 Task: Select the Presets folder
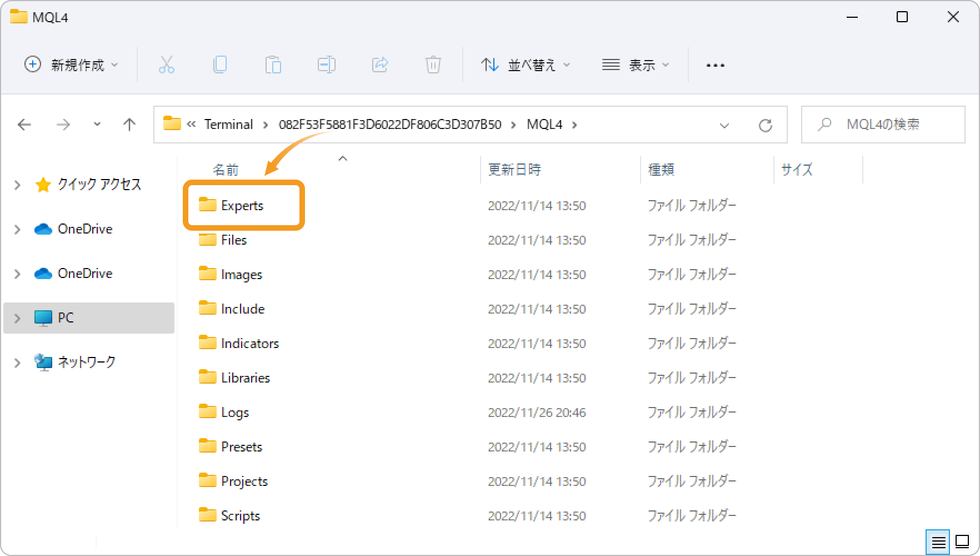[x=242, y=447]
